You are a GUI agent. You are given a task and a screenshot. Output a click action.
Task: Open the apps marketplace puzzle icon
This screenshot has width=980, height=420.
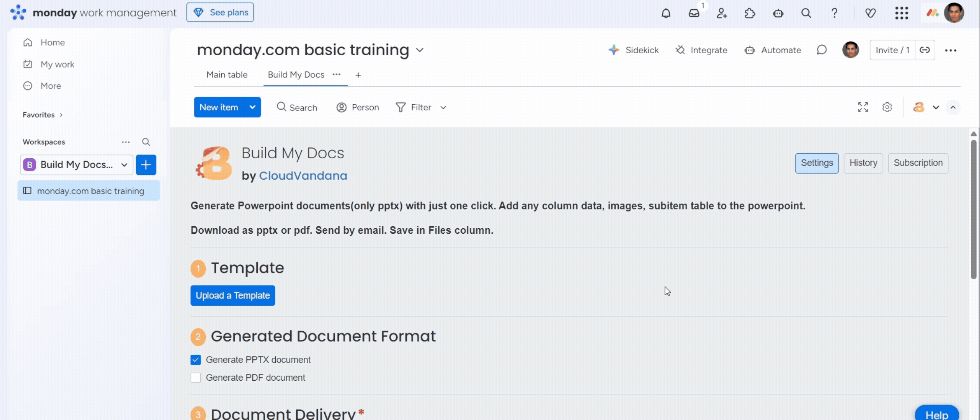[x=750, y=13]
